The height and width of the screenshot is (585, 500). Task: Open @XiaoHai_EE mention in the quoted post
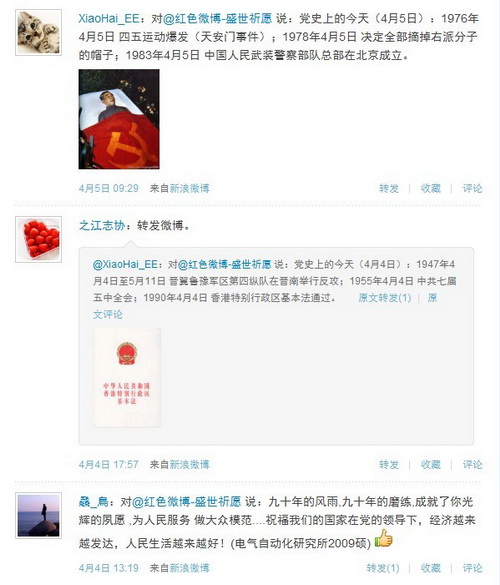pos(125,265)
